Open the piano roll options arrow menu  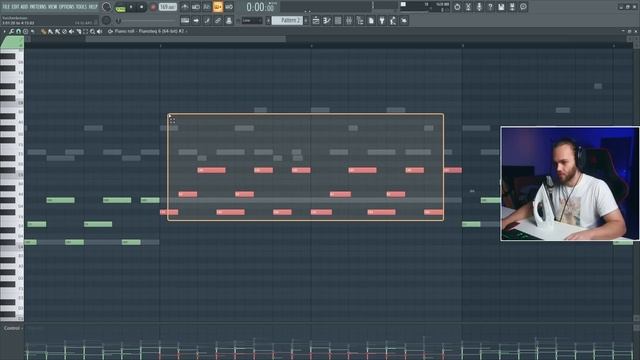coord(4,31)
